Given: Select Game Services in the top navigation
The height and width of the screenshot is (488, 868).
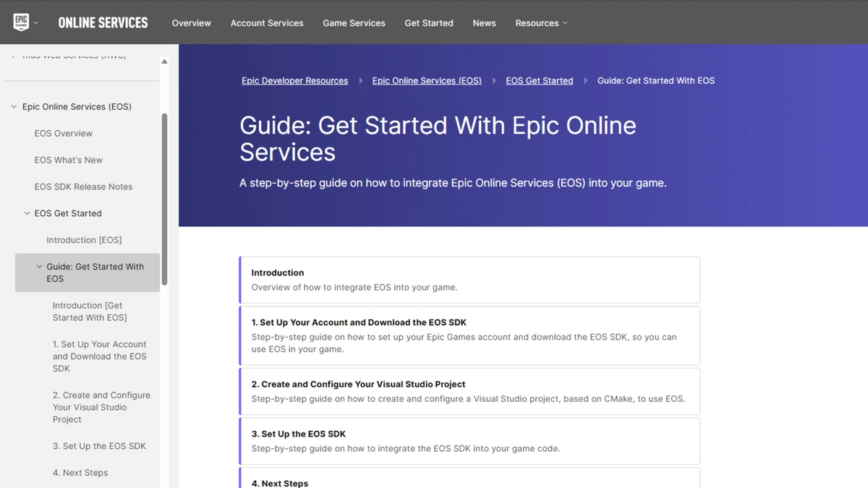Looking at the screenshot, I should point(354,23).
